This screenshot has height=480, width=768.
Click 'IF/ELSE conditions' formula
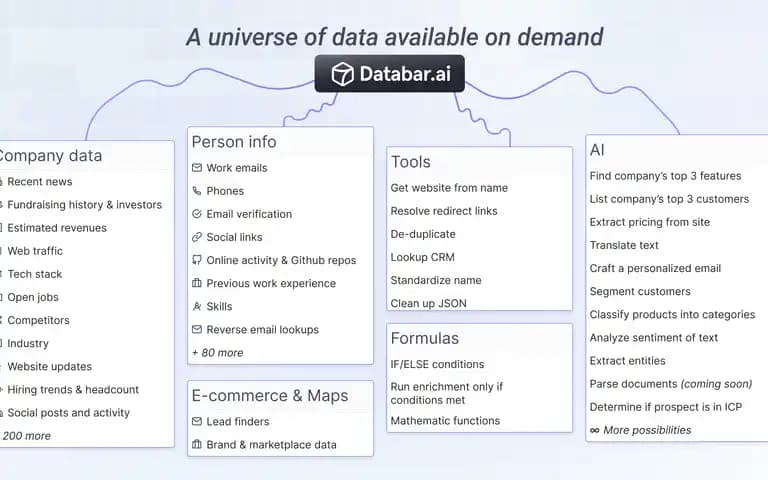pyautogui.click(x=437, y=364)
